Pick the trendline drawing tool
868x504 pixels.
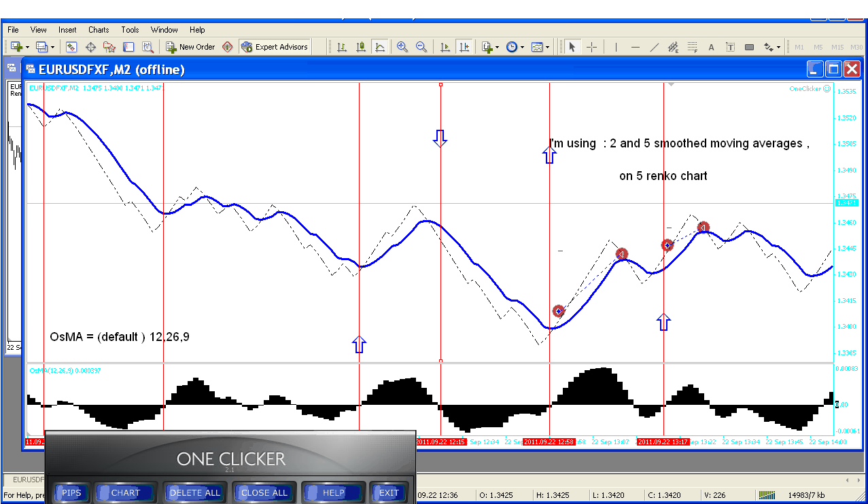coord(654,47)
